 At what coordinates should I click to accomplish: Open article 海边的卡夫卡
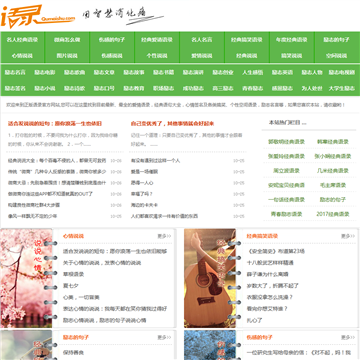click(144, 205)
